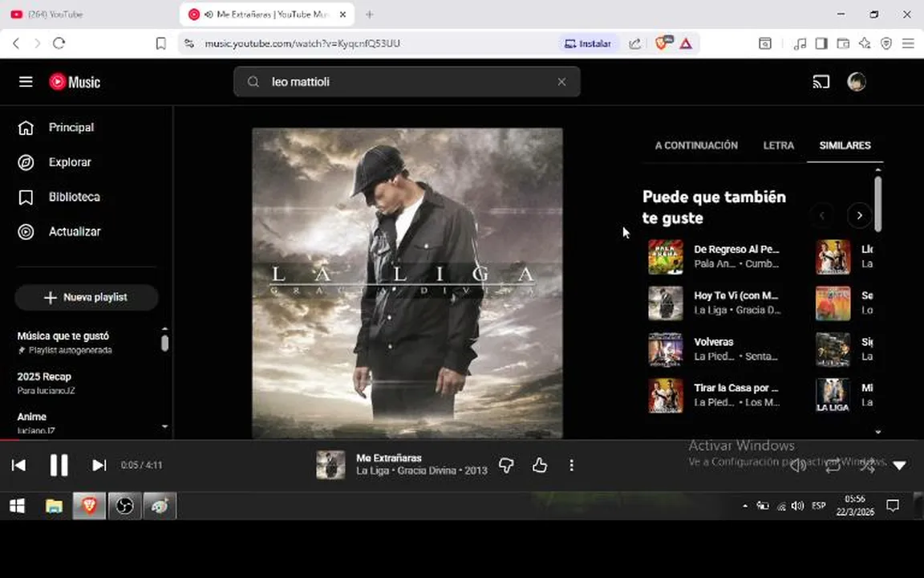Skip to the previous track
Viewport: 924px width, 578px height.
18,466
